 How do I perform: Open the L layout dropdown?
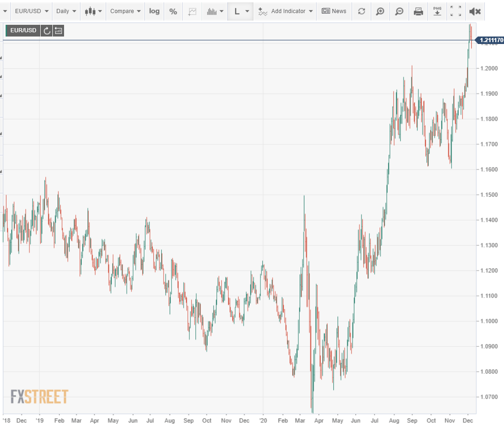tap(240, 11)
